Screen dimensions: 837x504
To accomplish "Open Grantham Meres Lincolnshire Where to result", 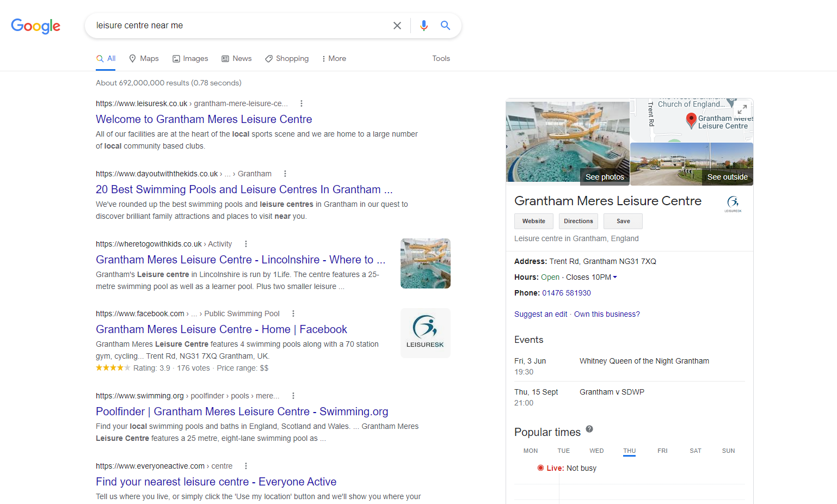I will (241, 260).
